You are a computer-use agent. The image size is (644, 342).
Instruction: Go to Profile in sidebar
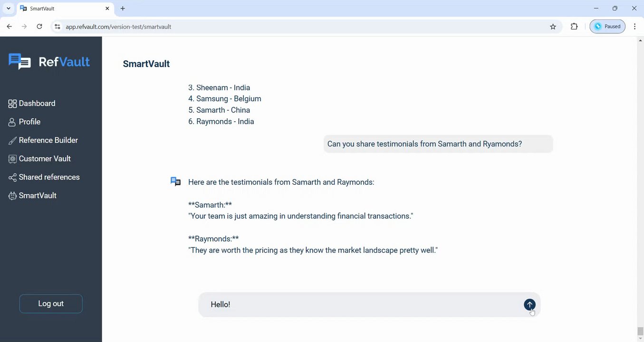24,122
